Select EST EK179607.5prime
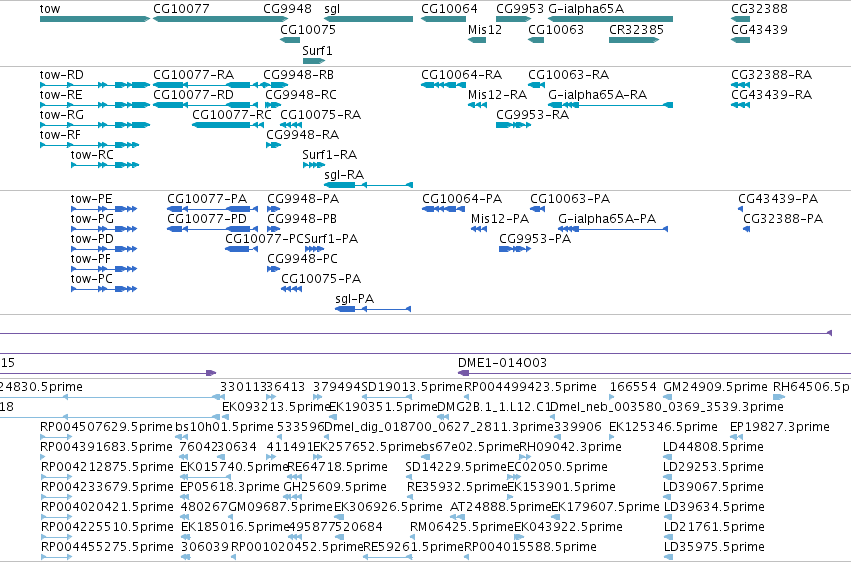The image size is (851, 562). (555, 517)
